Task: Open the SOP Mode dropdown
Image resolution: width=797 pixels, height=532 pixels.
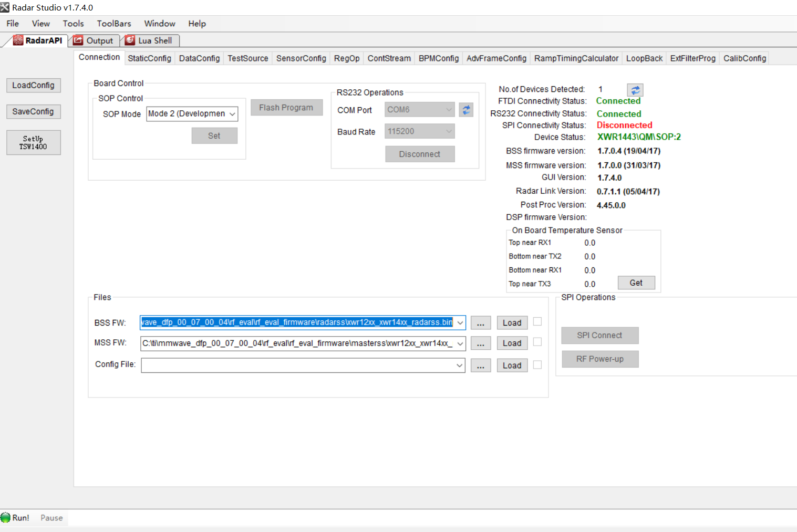Action: click(x=232, y=114)
